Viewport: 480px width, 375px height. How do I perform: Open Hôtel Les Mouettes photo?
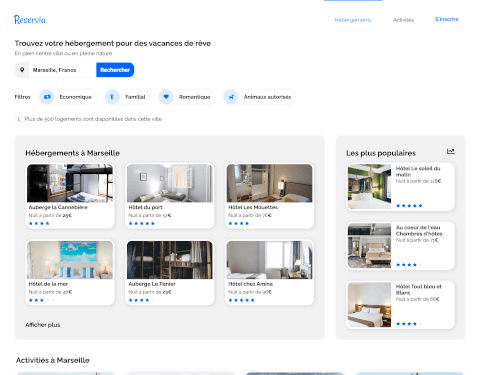point(269,183)
